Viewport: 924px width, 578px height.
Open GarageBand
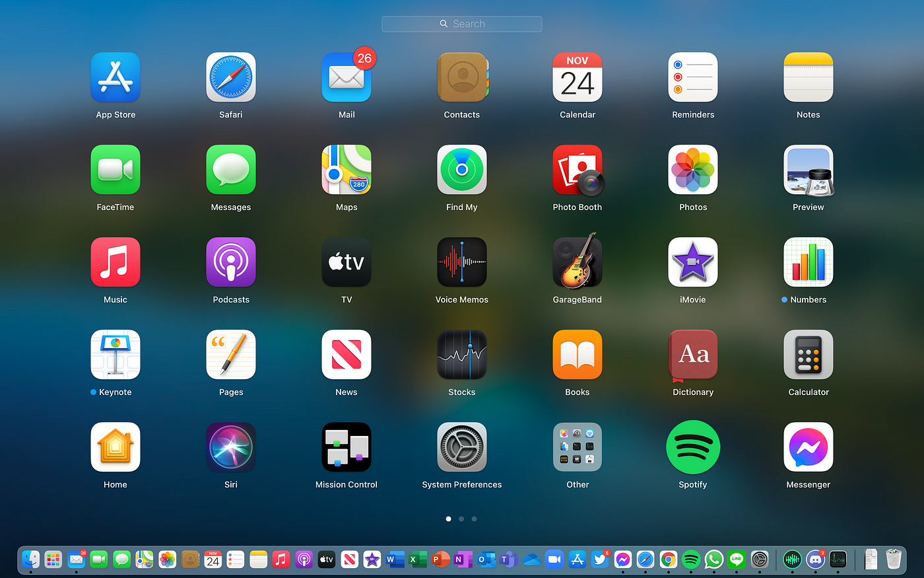pyautogui.click(x=577, y=261)
